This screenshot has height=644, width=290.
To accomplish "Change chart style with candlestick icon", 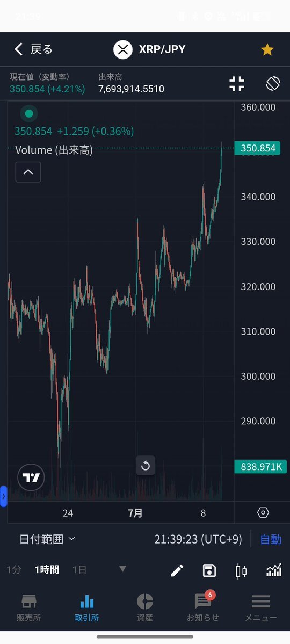I will coord(241,570).
